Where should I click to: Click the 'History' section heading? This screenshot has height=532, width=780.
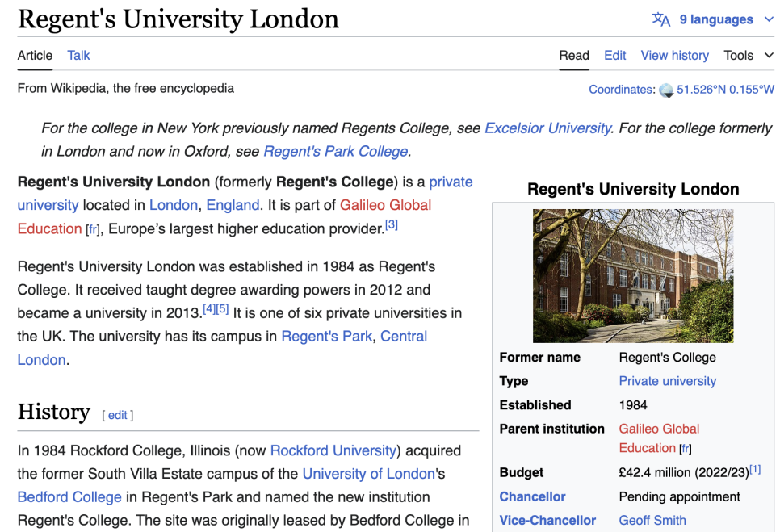pos(54,413)
